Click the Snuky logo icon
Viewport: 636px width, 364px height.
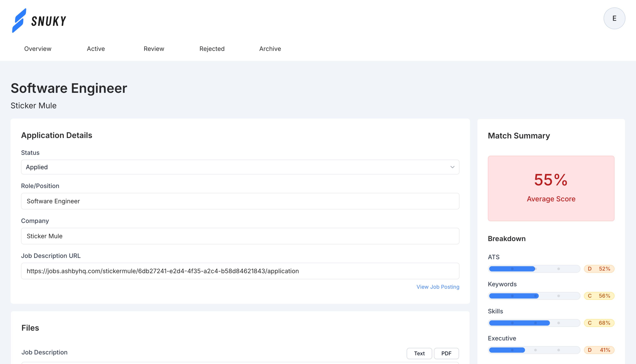19,21
